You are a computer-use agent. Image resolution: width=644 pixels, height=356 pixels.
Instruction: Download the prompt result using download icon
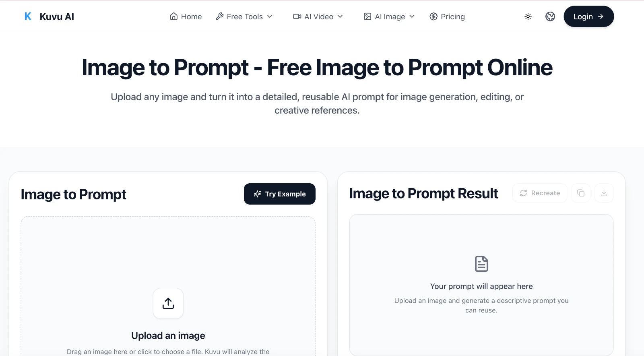click(x=604, y=193)
